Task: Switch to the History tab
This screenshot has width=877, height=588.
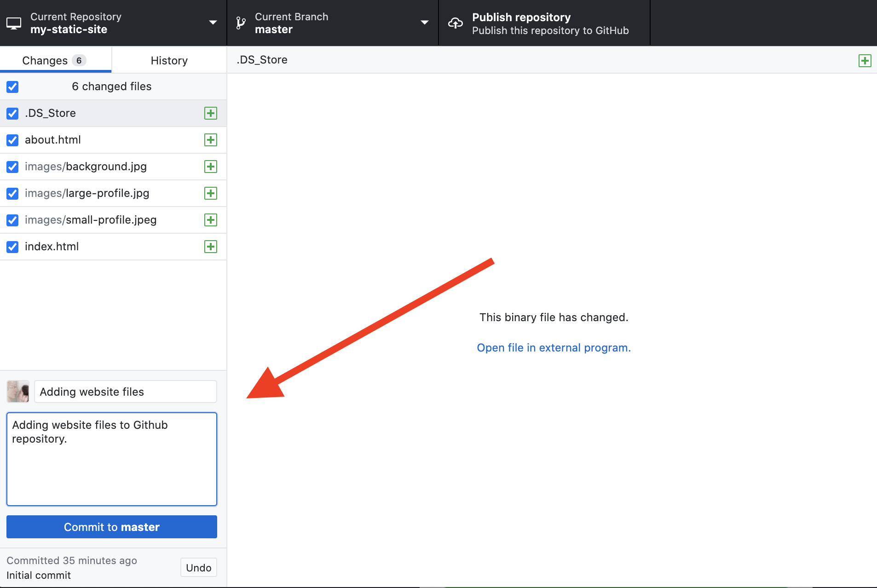Action: [169, 61]
